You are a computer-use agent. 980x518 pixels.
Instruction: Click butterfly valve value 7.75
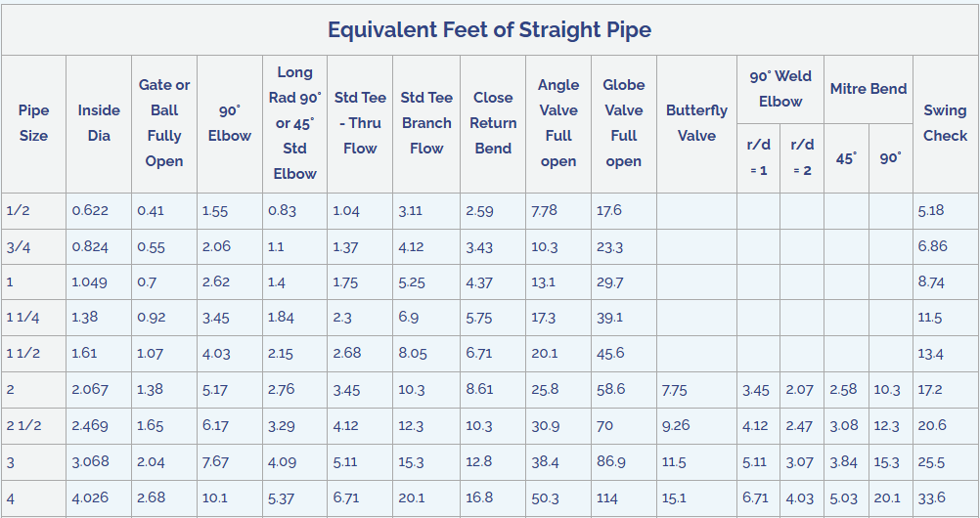pos(674,390)
